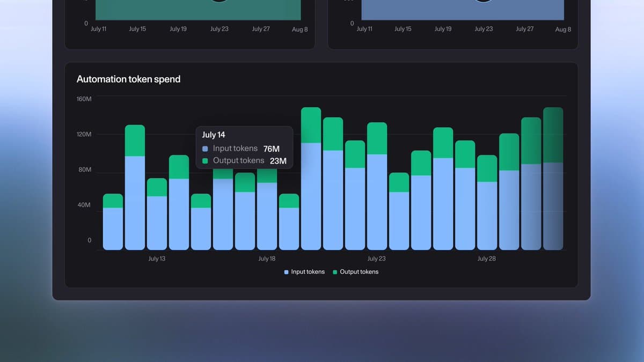The width and height of the screenshot is (644, 362).
Task: Click "July 19" under the blue area chart
Action: point(443,29)
